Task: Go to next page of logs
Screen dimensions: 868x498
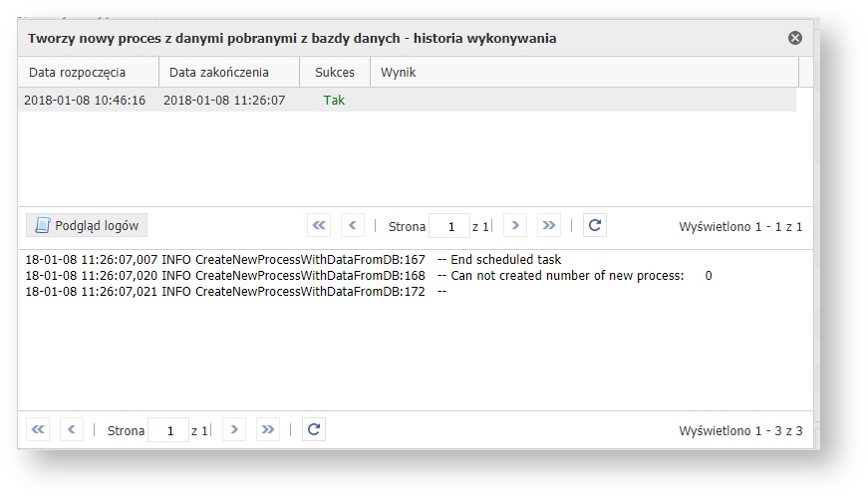Action: (x=234, y=429)
